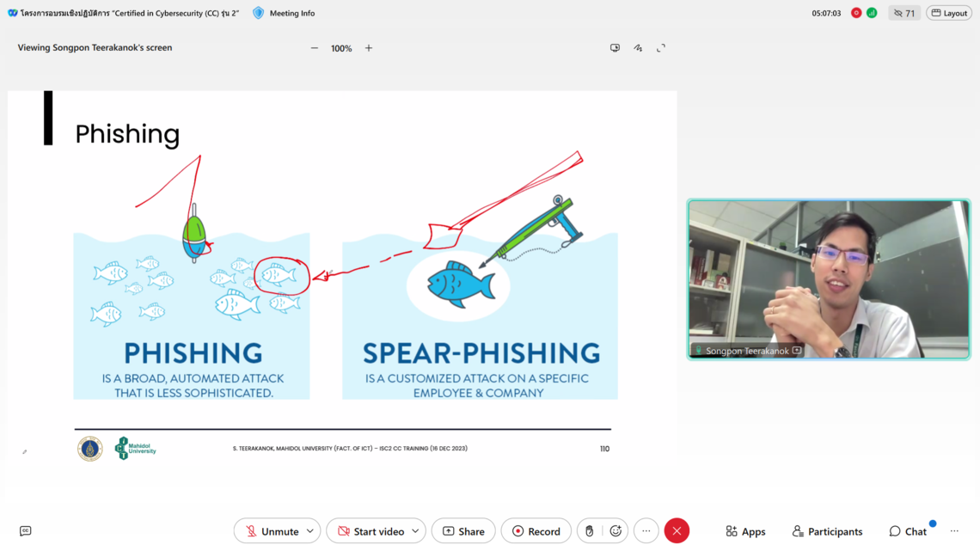Open the Participants panel
Viewport: 980px width, 551px height.
827,531
